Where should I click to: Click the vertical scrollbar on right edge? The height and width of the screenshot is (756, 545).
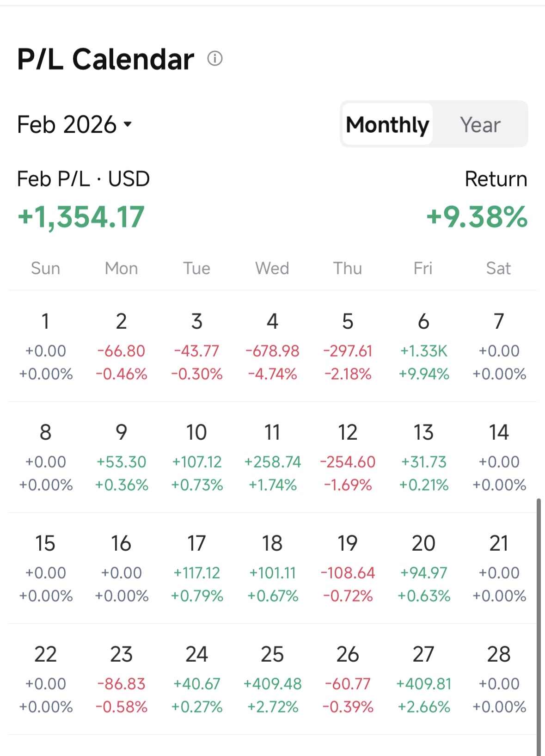tap(539, 627)
